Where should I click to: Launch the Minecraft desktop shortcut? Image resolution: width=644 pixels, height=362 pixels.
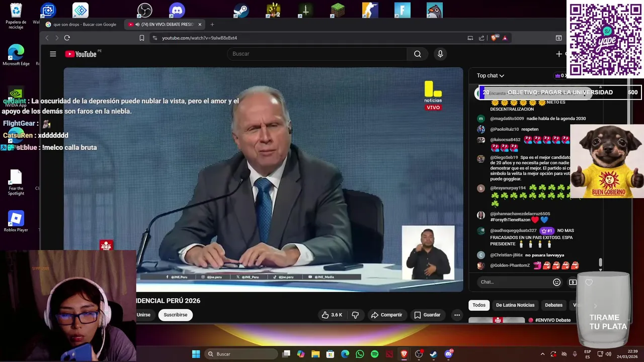coord(338,10)
